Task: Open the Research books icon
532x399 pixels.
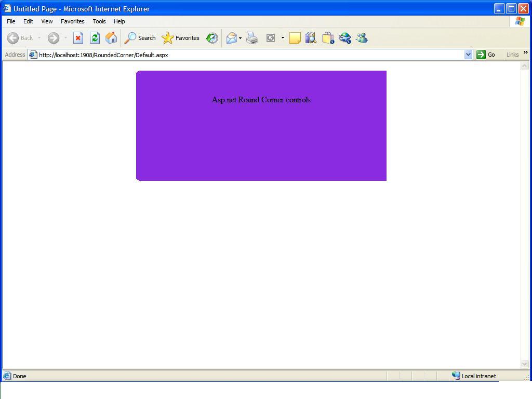Action: click(x=311, y=38)
